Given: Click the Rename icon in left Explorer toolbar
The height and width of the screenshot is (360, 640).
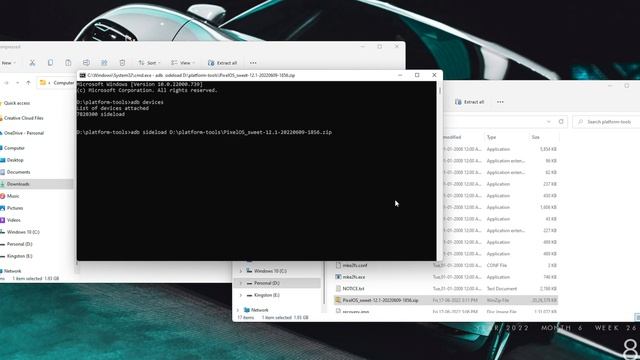Looking at the screenshot, I should click(86, 63).
